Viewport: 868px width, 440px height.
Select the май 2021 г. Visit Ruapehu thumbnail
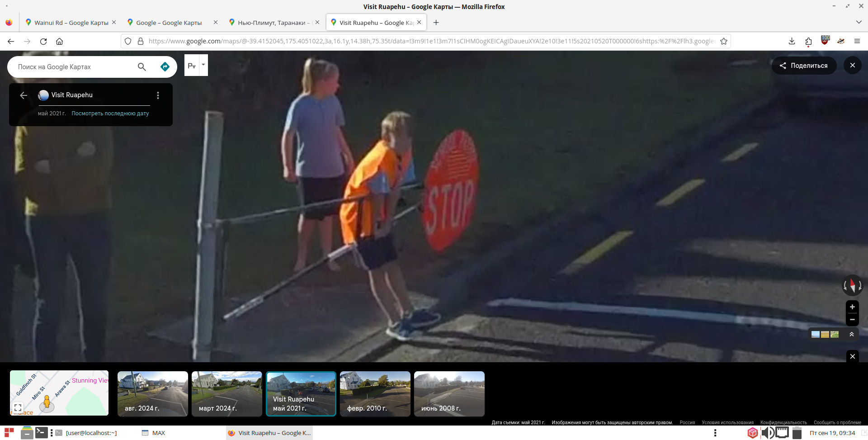(301, 394)
